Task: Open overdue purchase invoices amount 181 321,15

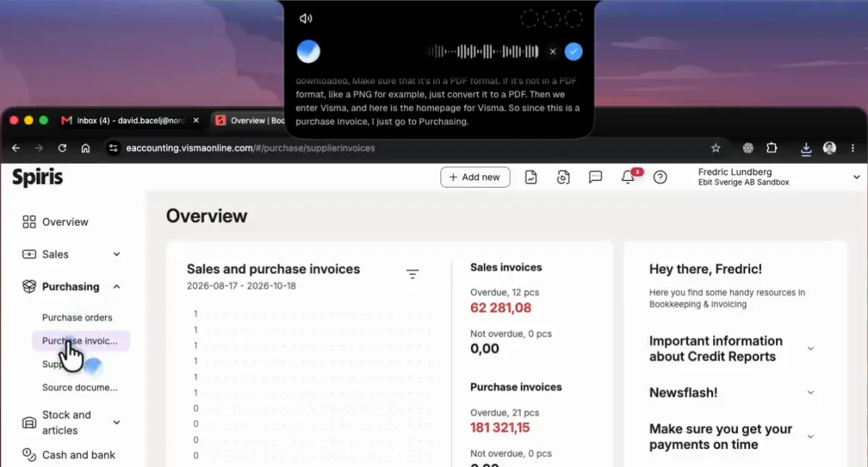Action: pyautogui.click(x=500, y=428)
